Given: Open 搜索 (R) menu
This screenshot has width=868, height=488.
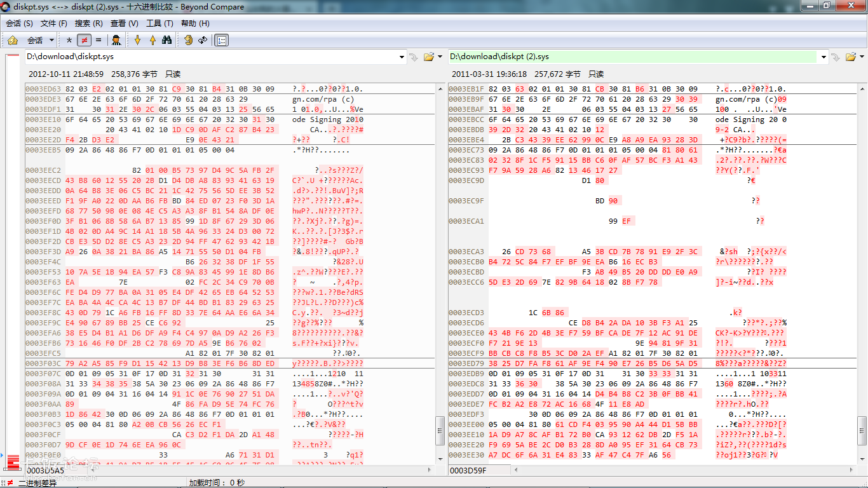Looking at the screenshot, I should [x=89, y=23].
